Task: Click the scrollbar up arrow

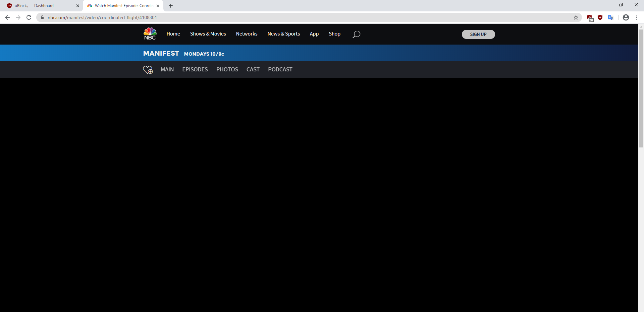Action: point(641,26)
